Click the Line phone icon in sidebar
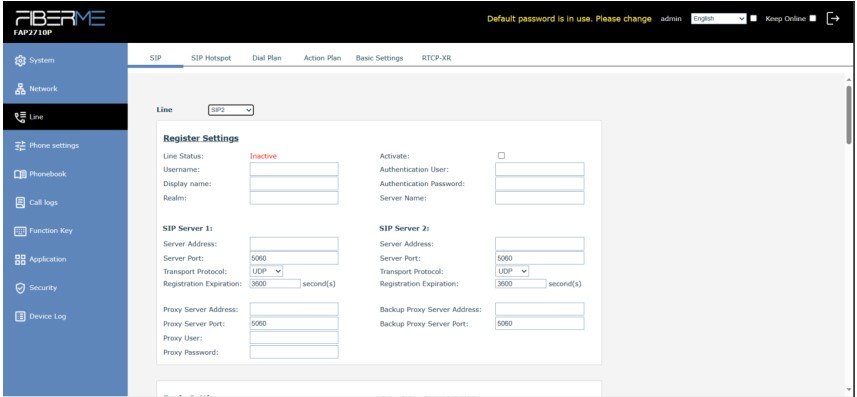The height and width of the screenshot is (397, 857). [20, 117]
